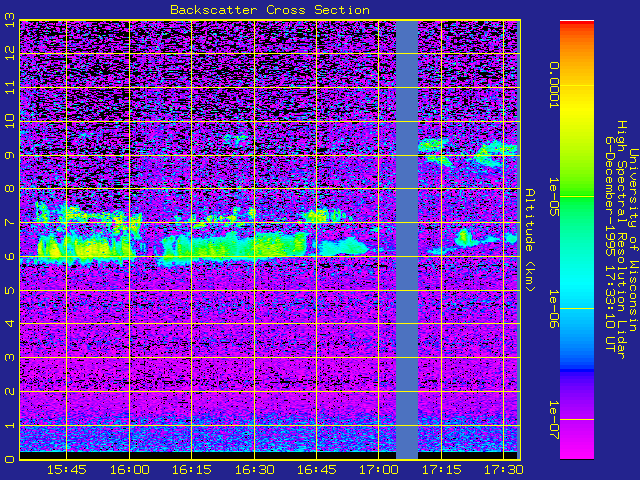Click the altitude label 1
The image size is (640, 480).
coord(10,425)
